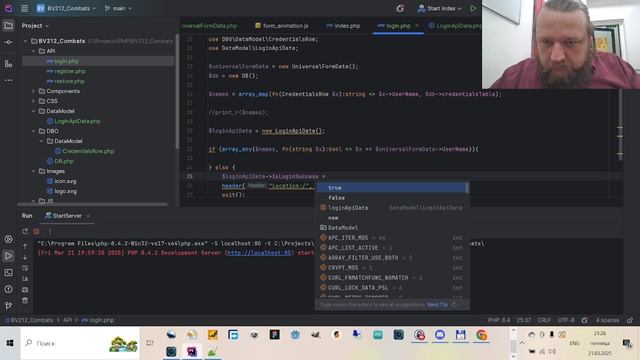
Task: Choose 'true' from completion list
Action: click(x=391, y=188)
